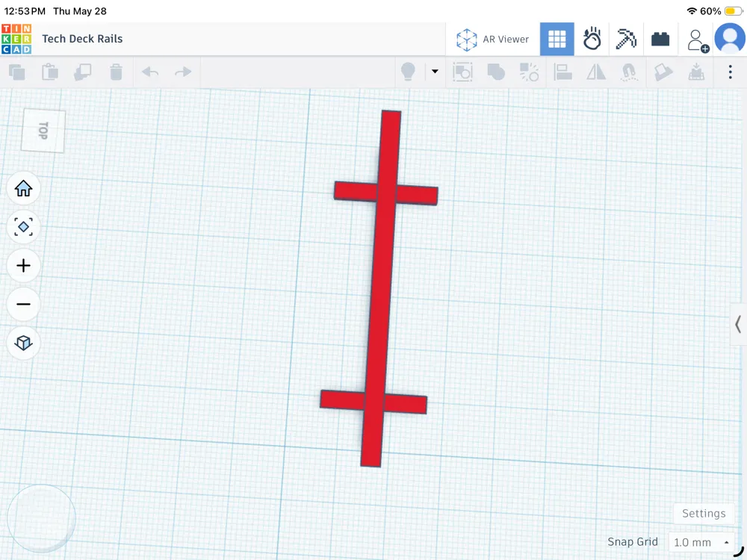Toggle show all lightbulb icon
Image resolution: width=747 pixels, height=560 pixels.
pos(409,72)
